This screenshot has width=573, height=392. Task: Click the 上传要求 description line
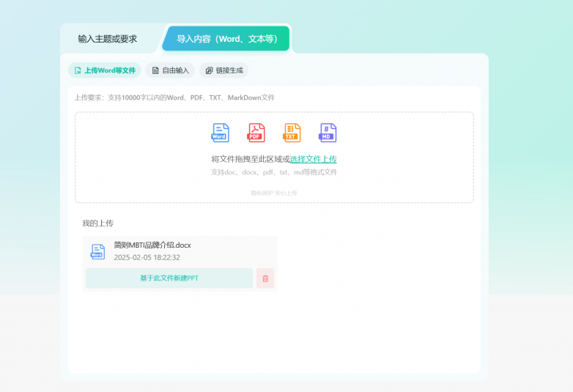point(174,97)
